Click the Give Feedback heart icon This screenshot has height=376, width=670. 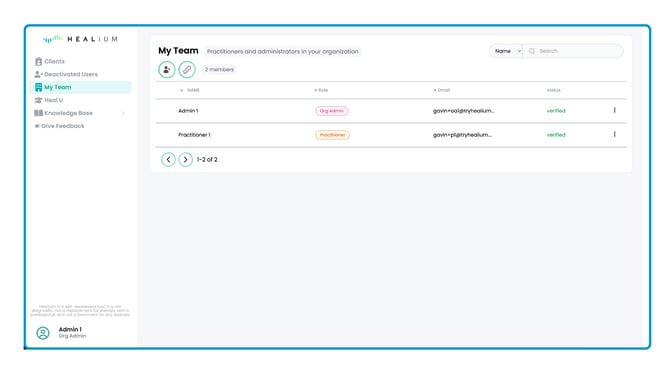(x=37, y=126)
